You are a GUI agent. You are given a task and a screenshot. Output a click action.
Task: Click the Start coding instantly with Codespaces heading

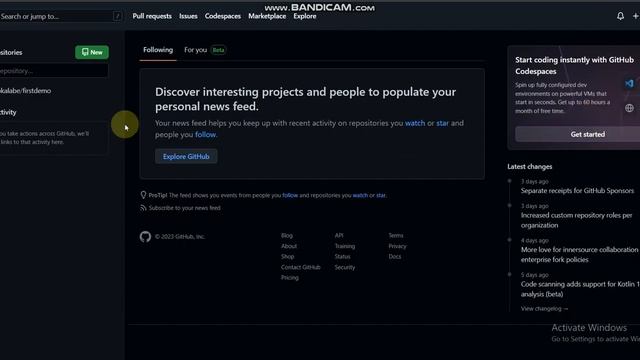[574, 65]
